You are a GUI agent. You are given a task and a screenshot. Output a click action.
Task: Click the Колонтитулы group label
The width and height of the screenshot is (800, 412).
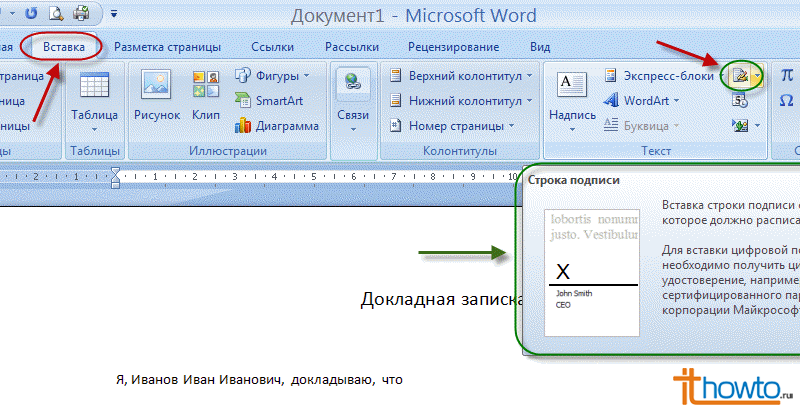click(x=460, y=151)
